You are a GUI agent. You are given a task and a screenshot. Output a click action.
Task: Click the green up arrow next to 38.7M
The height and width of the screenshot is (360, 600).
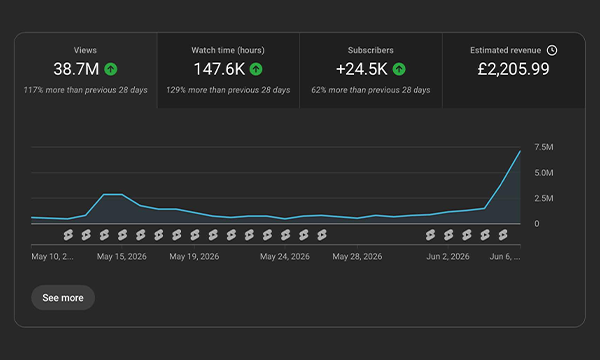(x=111, y=69)
